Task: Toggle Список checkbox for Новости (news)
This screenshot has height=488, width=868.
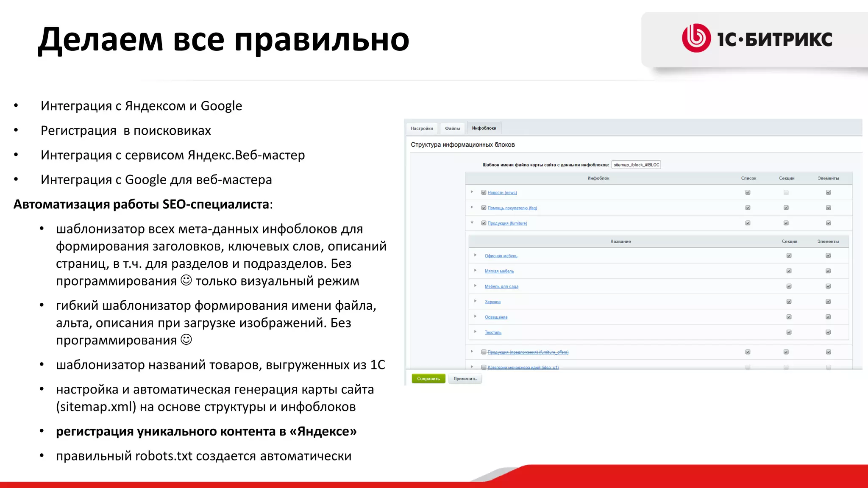Action: [x=748, y=192]
